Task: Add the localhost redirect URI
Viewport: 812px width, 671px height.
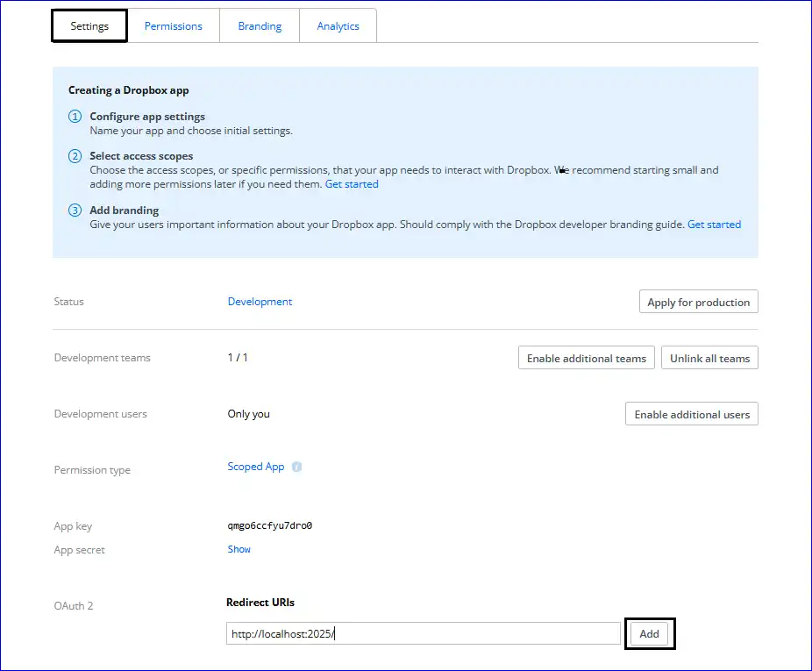Action: 649,633
